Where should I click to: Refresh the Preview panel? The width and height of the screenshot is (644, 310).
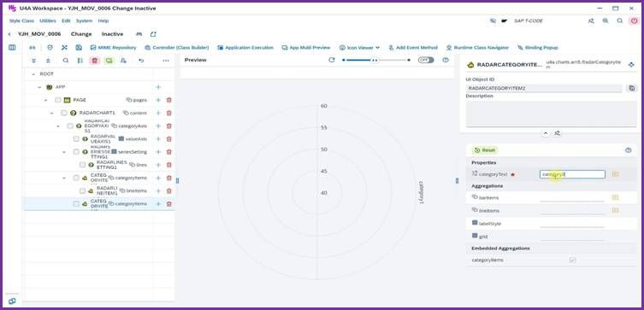click(332, 60)
